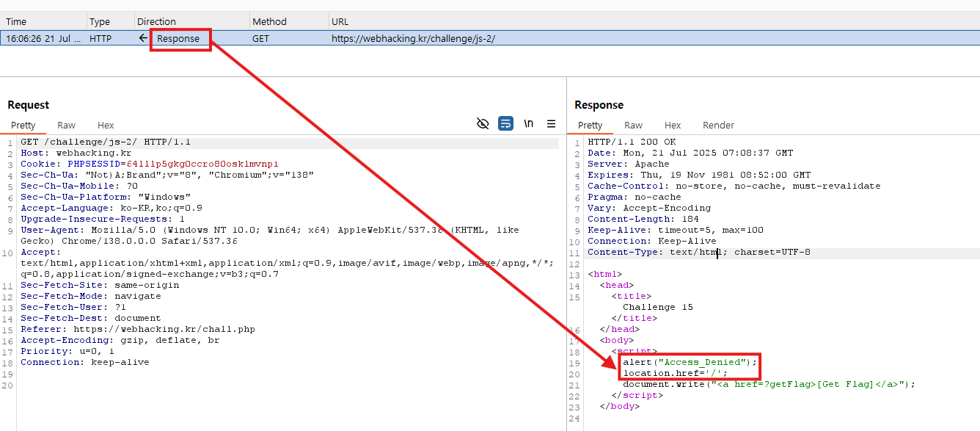The width and height of the screenshot is (980, 431).
Task: Click the HTTP type cell in history row
Action: (100, 38)
